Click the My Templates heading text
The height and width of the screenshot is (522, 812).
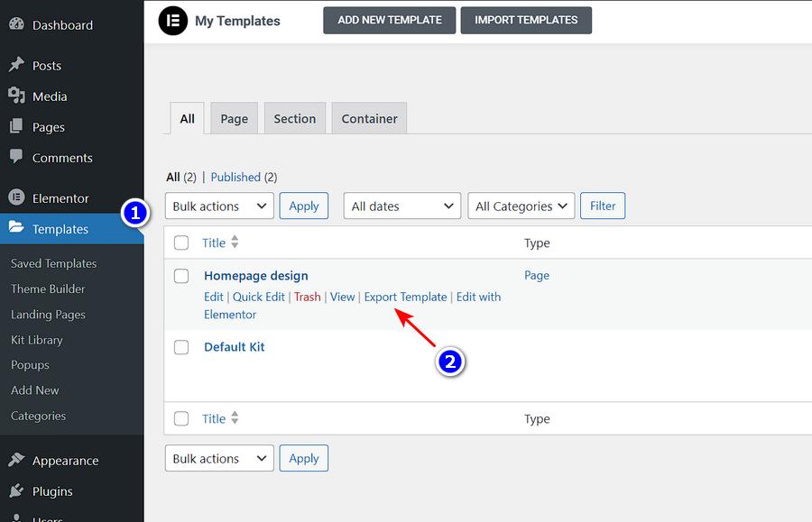[x=237, y=21]
